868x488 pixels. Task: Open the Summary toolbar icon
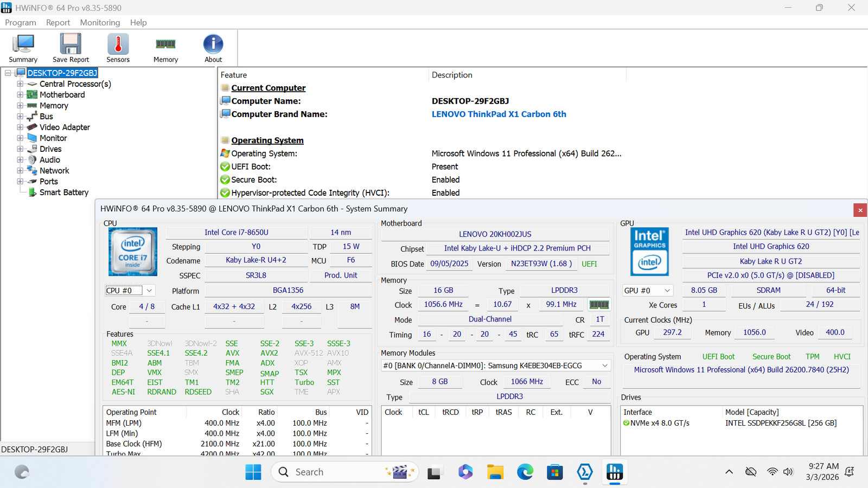23,48
